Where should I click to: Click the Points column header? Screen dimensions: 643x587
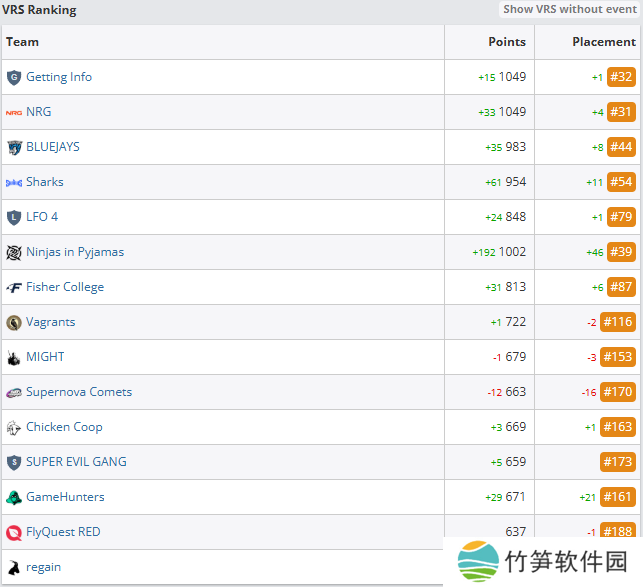tap(506, 42)
